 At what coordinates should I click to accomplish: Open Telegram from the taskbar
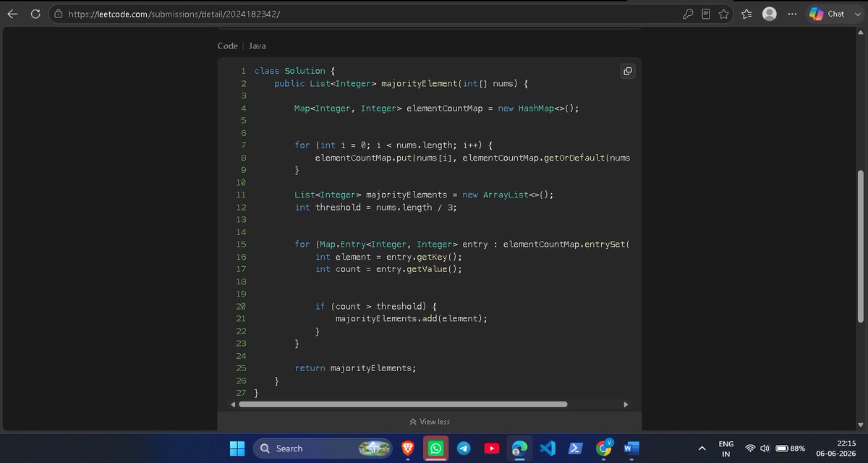(x=464, y=449)
